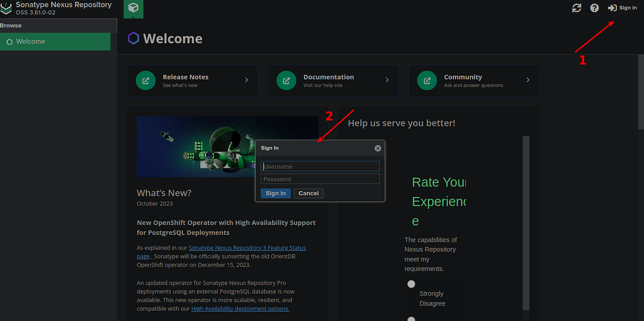Screen dimensions: 644x321
Task: Select the radio button below Strongly Disagree
Action: [x=411, y=318]
